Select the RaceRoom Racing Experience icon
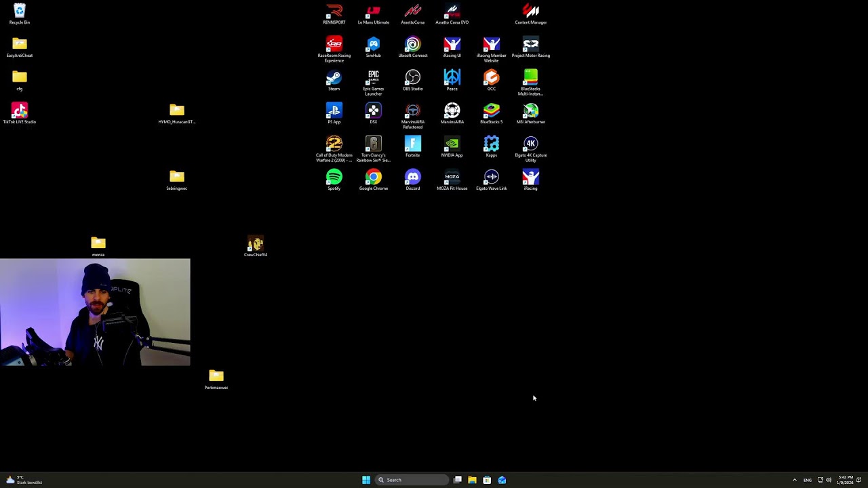 click(334, 49)
